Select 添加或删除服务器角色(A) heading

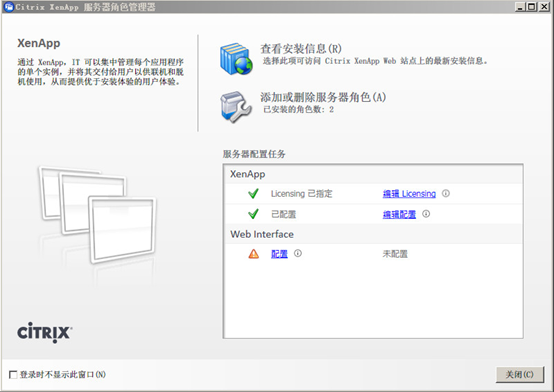323,97
